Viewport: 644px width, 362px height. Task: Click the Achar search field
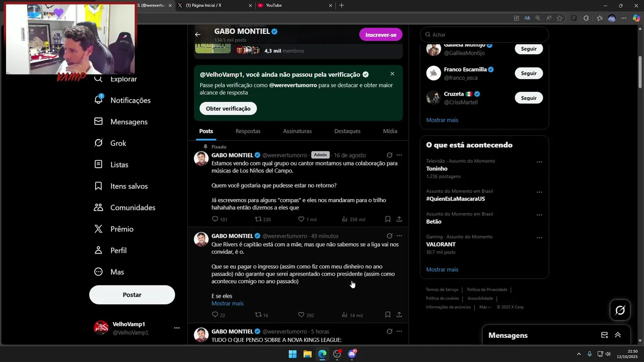coord(485,35)
